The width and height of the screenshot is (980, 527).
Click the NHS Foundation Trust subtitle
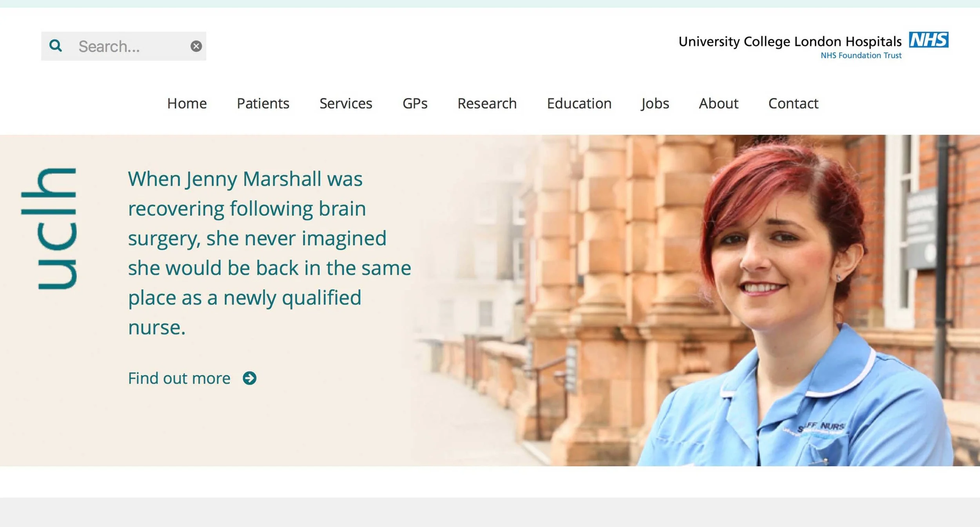pos(861,55)
